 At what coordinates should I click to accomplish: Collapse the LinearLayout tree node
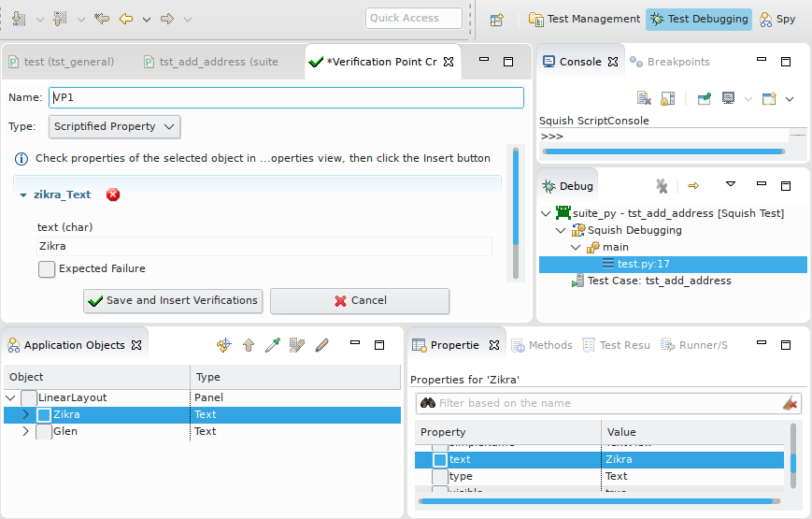tap(11, 397)
